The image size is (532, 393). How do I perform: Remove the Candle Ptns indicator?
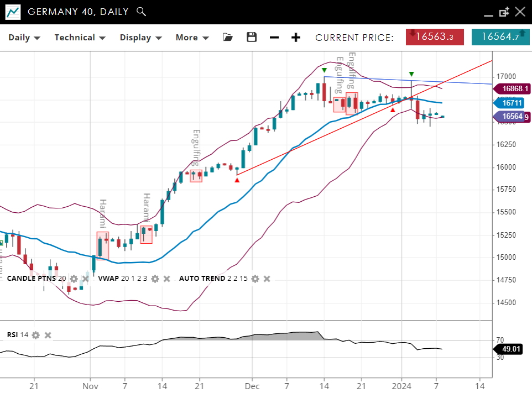click(x=85, y=279)
